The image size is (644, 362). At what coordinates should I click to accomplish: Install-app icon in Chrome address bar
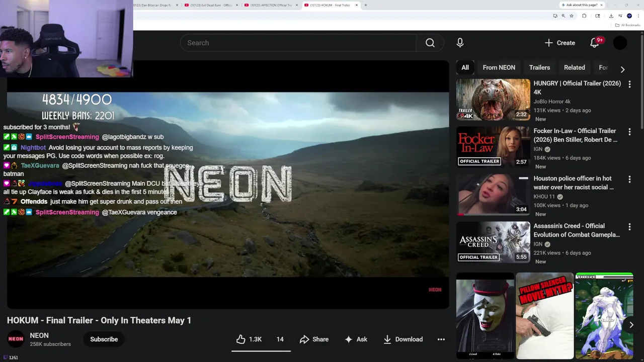click(555, 16)
